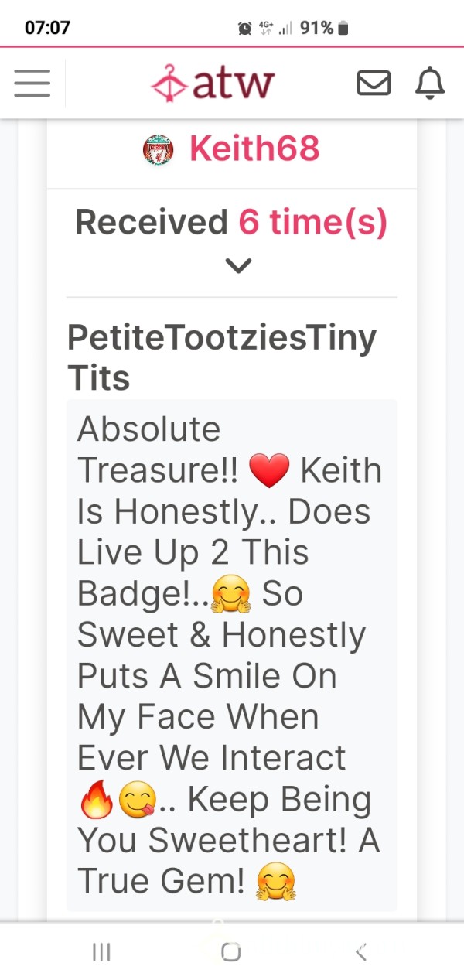Tap the pink 6 time(s) count
The height and width of the screenshot is (980, 464).
click(x=312, y=223)
